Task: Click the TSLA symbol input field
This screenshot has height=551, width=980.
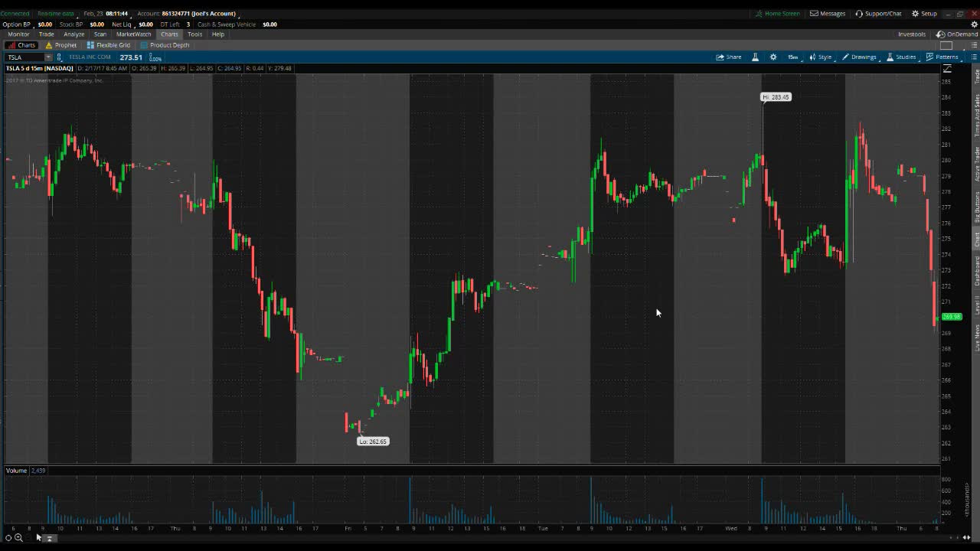Action: pyautogui.click(x=24, y=57)
